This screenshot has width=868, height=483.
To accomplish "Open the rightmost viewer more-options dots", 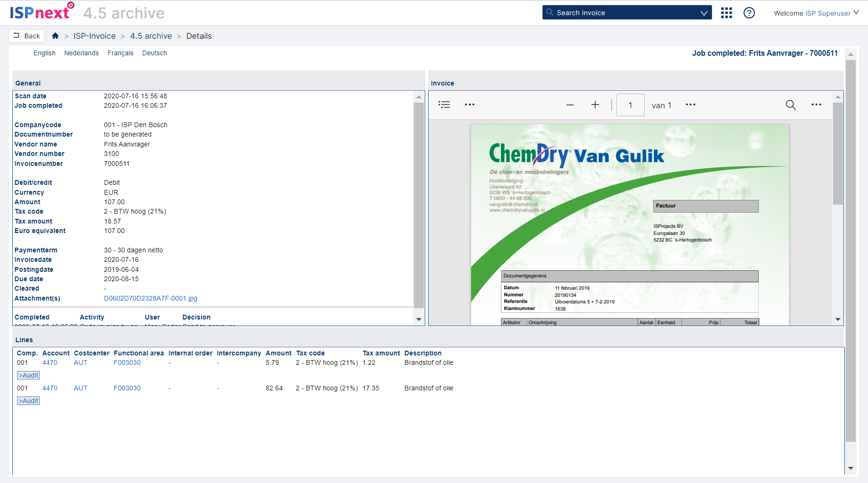I will tap(816, 104).
